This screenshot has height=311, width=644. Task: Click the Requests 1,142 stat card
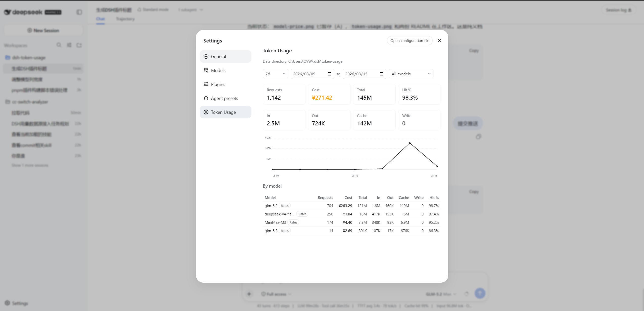point(284,94)
